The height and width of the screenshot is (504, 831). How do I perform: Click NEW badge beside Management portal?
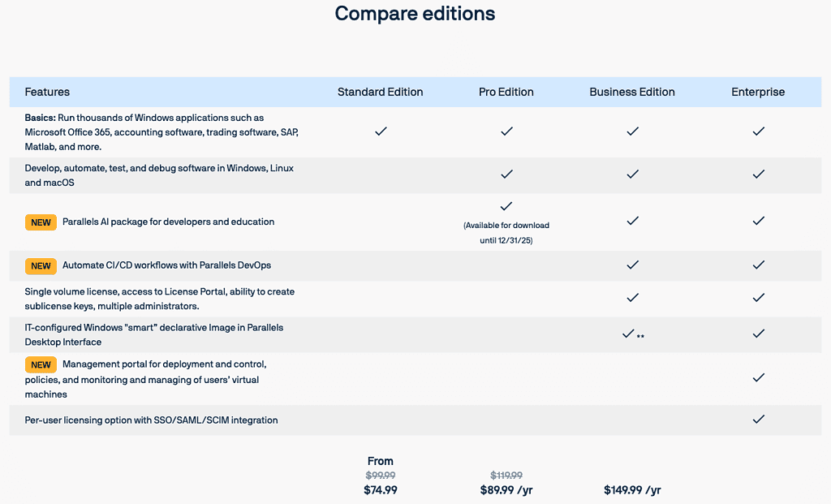tap(41, 365)
